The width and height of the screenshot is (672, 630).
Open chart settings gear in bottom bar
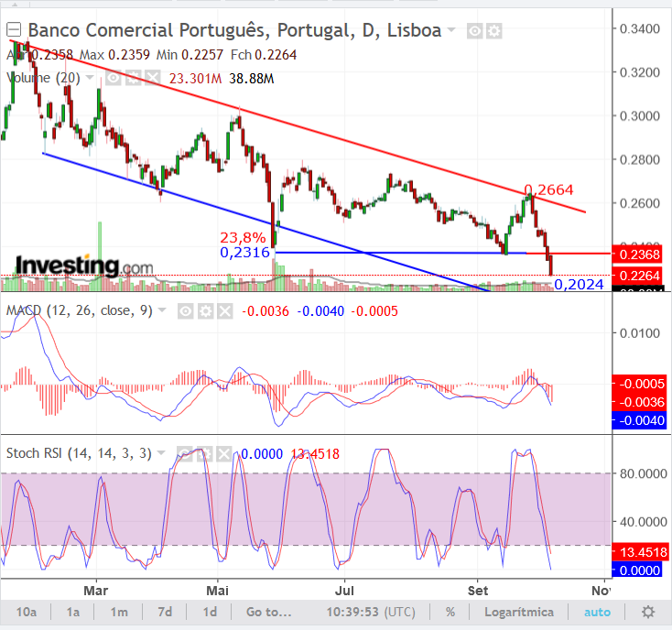pyautogui.click(x=648, y=612)
